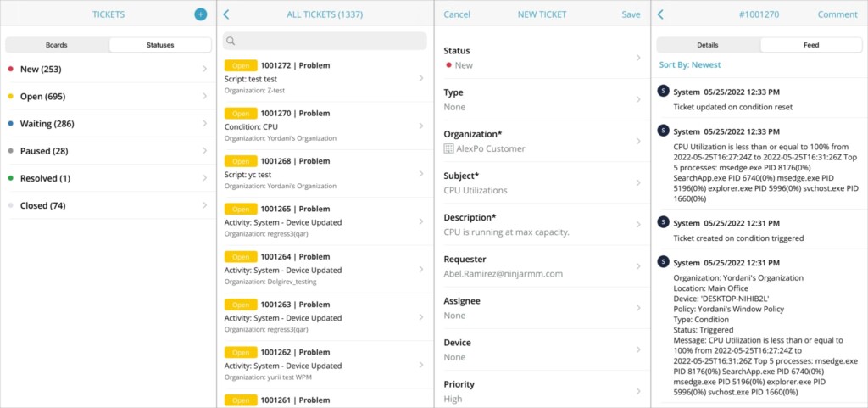Screen dimensions: 868x408
Task: Click the System avatar on 'Ticket updated' entry
Action: click(x=664, y=92)
